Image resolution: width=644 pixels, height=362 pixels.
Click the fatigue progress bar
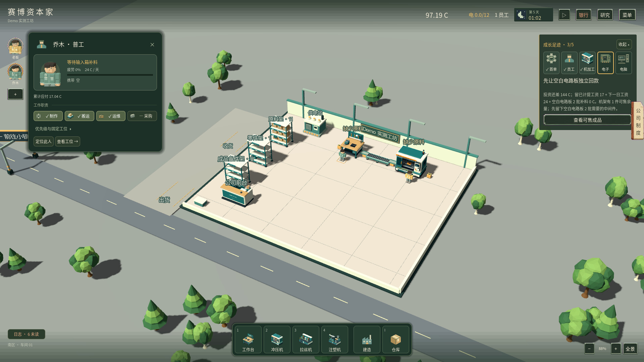pyautogui.click(x=110, y=75)
